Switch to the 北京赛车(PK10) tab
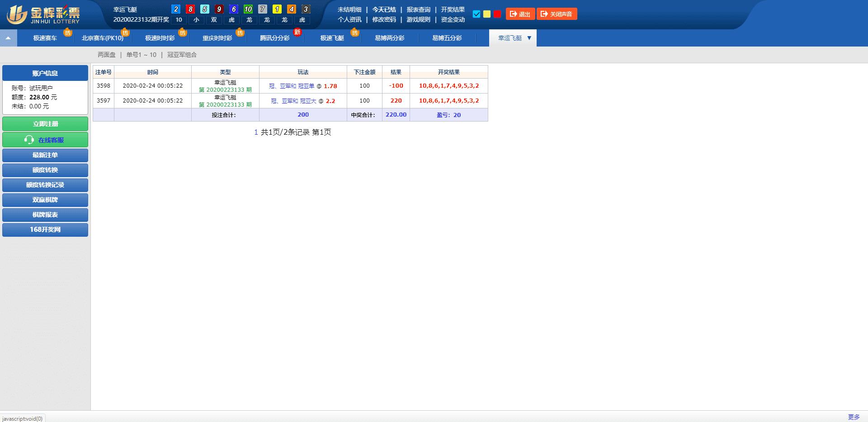Screen dimensions: 868x422 [x=102, y=38]
